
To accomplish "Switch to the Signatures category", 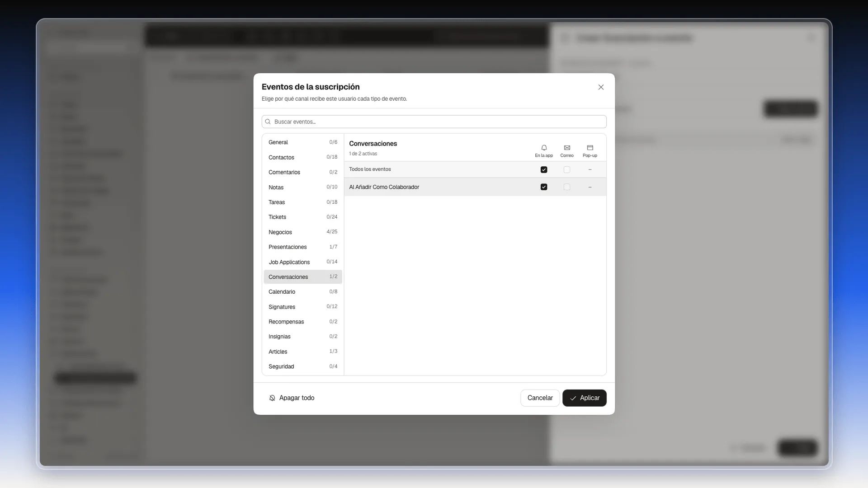I will (x=303, y=307).
